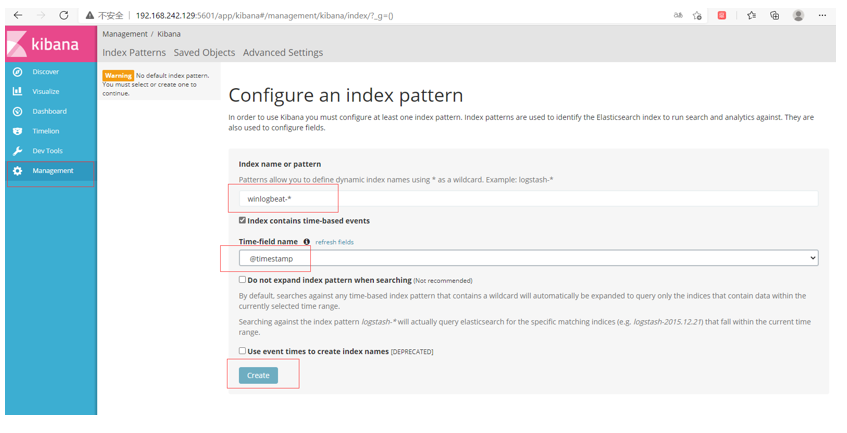The width and height of the screenshot is (847, 433).
Task: Open browser settings ellipsis menu
Action: point(822,15)
